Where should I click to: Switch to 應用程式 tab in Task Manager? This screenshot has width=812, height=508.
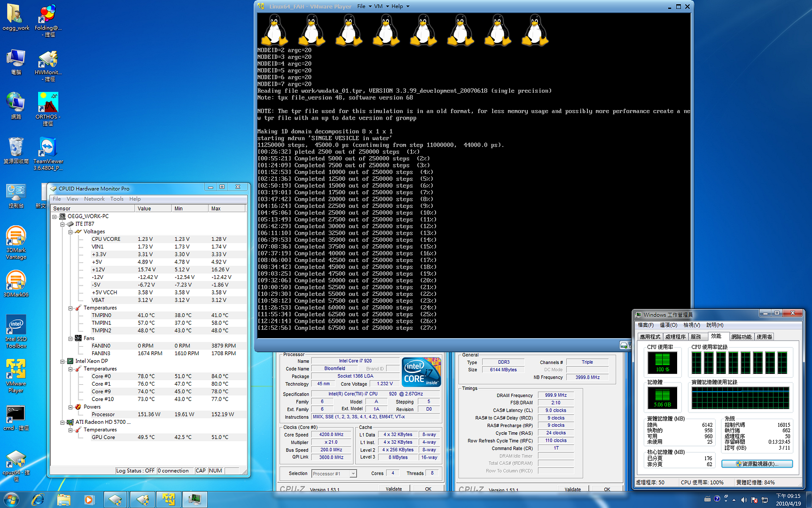[650, 337]
